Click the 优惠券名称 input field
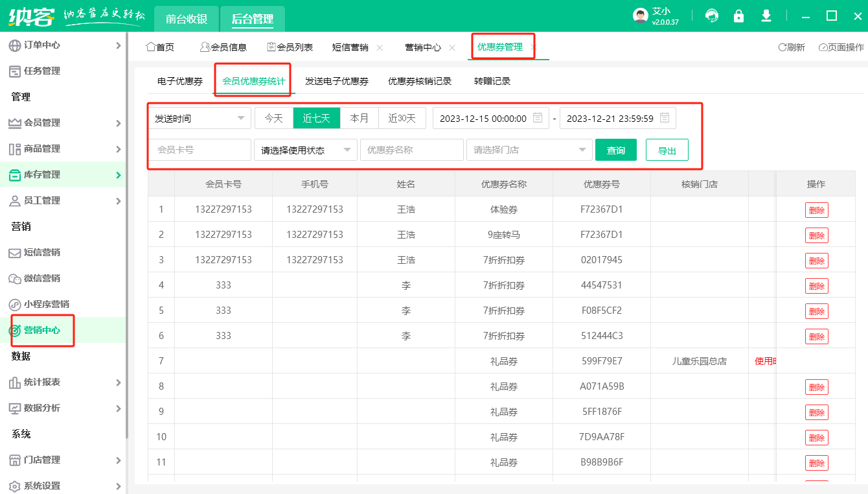The height and width of the screenshot is (494, 868). [x=411, y=150]
